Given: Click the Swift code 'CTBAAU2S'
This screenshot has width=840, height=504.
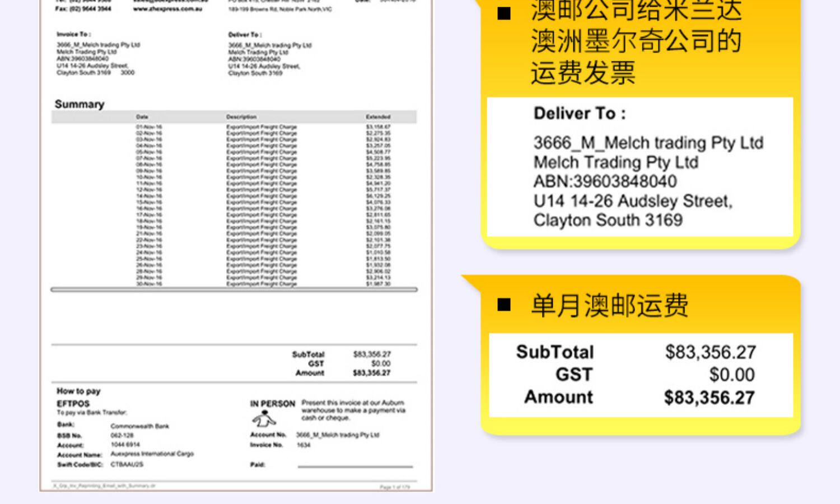Looking at the screenshot, I should point(127,464).
